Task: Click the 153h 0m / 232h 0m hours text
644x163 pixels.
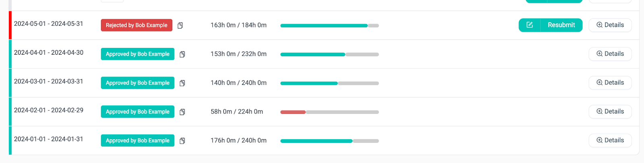Action: tap(238, 54)
